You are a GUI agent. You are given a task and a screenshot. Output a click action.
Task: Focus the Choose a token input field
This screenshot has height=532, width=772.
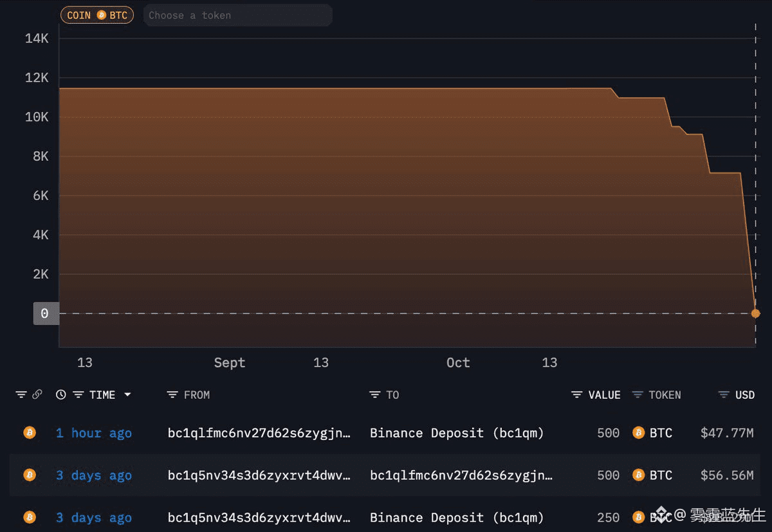pyautogui.click(x=237, y=15)
